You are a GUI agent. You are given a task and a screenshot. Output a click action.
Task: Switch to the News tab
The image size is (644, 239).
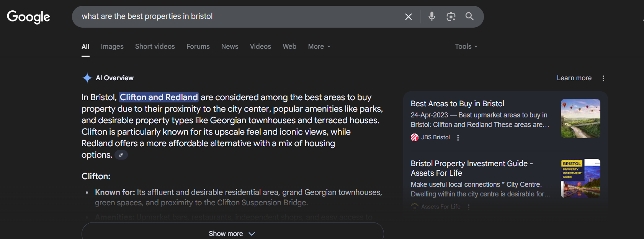pyautogui.click(x=230, y=46)
